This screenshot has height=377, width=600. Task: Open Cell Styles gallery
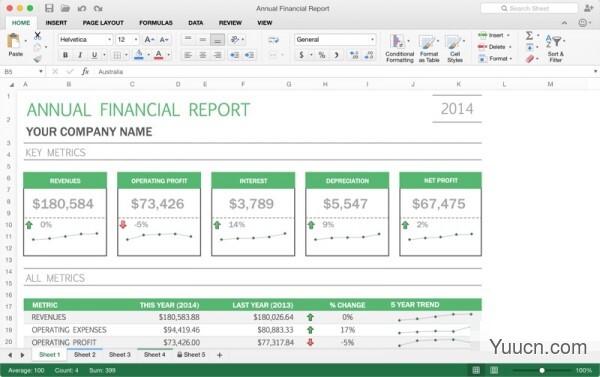coord(455,48)
